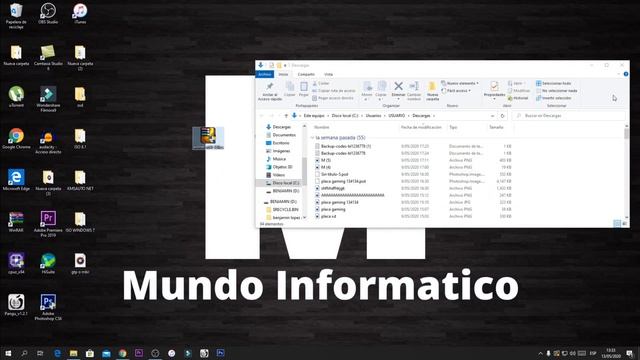The height and width of the screenshot is (360, 640).
Task: Expand the arrow under Propiedades
Action: (x=494, y=99)
